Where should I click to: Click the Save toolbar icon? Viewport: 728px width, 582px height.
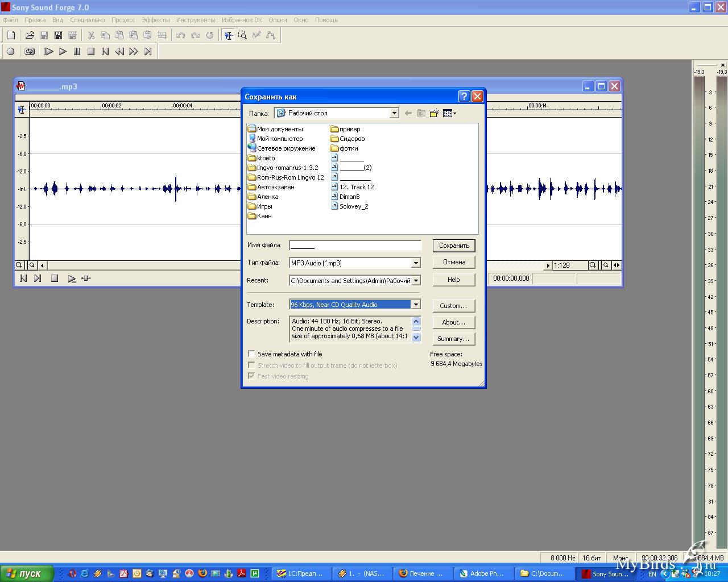[x=44, y=35]
